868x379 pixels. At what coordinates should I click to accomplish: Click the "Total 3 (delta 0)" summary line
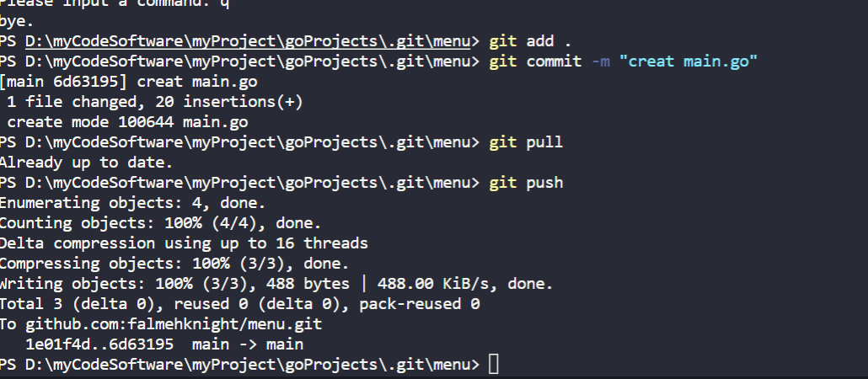[239, 304]
